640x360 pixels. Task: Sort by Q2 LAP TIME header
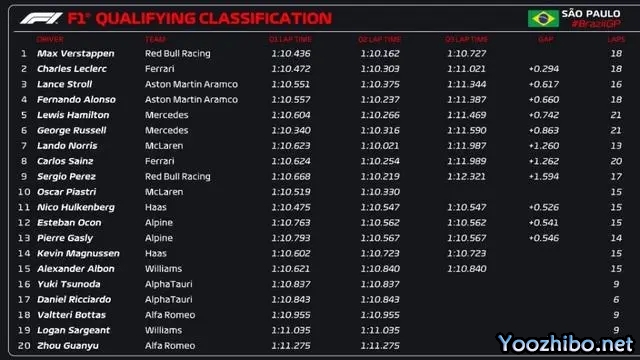click(379, 40)
